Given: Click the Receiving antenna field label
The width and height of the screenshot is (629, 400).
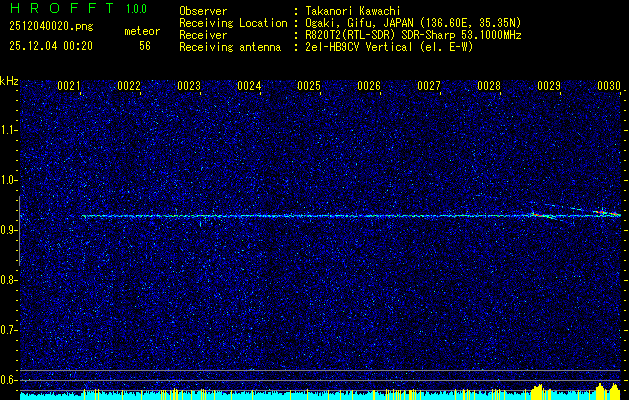Looking at the screenshot, I should [x=230, y=47].
